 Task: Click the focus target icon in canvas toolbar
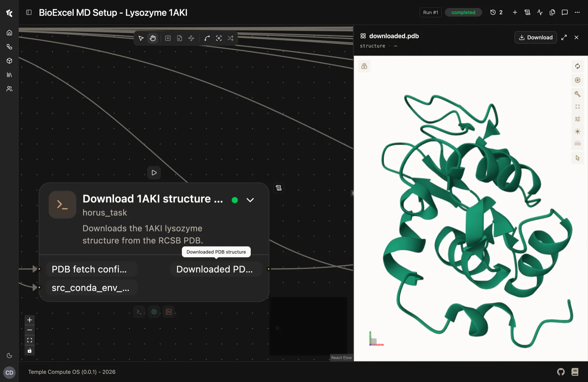coord(219,38)
